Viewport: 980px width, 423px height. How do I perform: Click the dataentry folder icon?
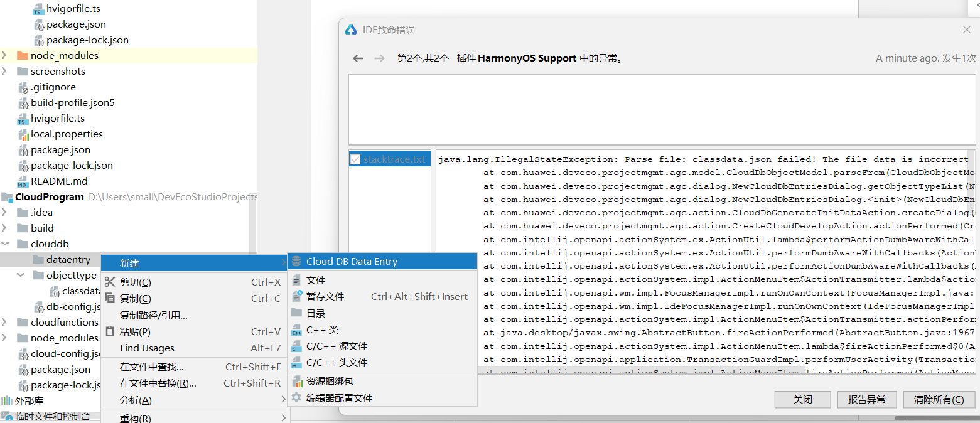pos(38,260)
